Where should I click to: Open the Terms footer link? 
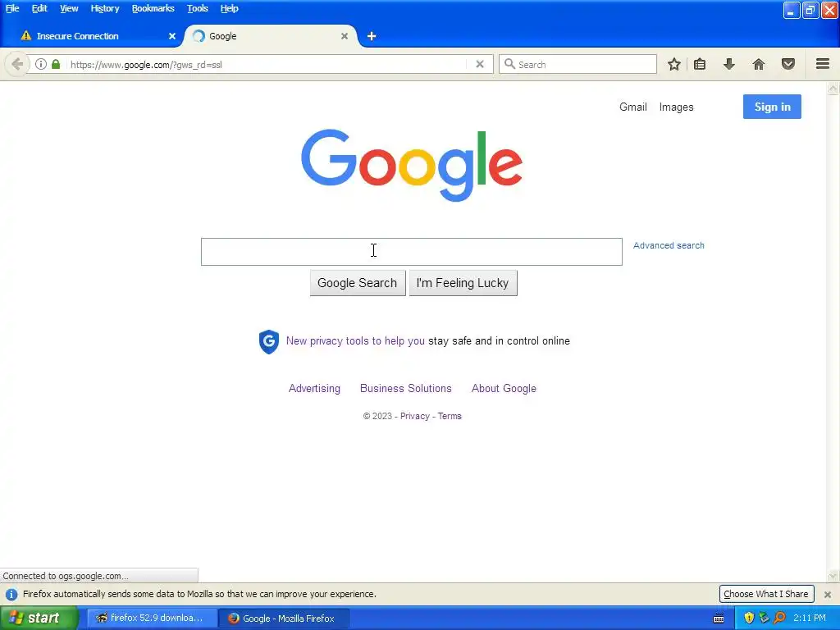[450, 416]
